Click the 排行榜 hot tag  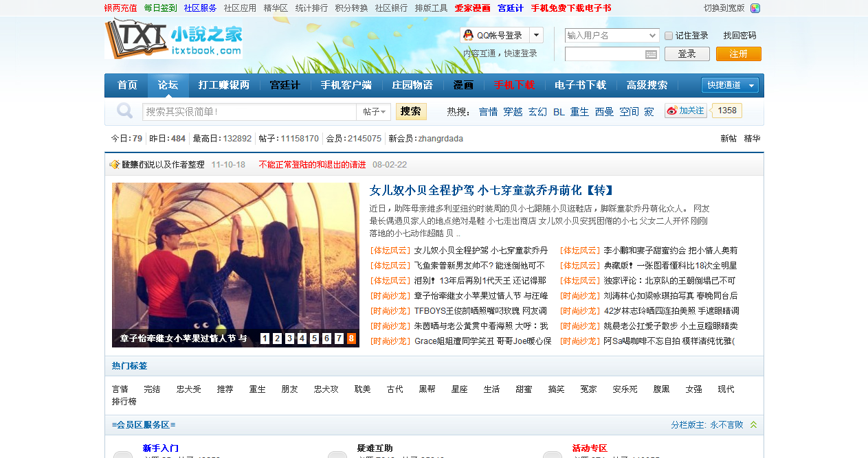124,402
